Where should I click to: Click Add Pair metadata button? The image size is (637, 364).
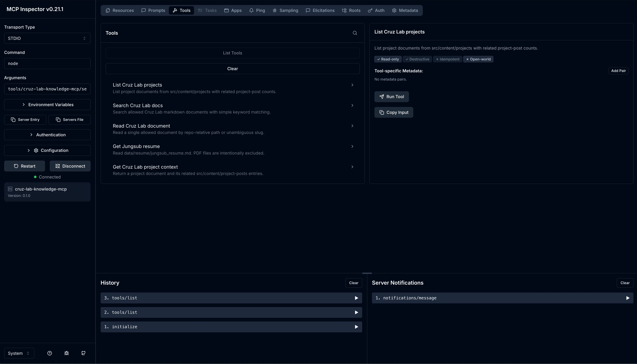click(619, 71)
